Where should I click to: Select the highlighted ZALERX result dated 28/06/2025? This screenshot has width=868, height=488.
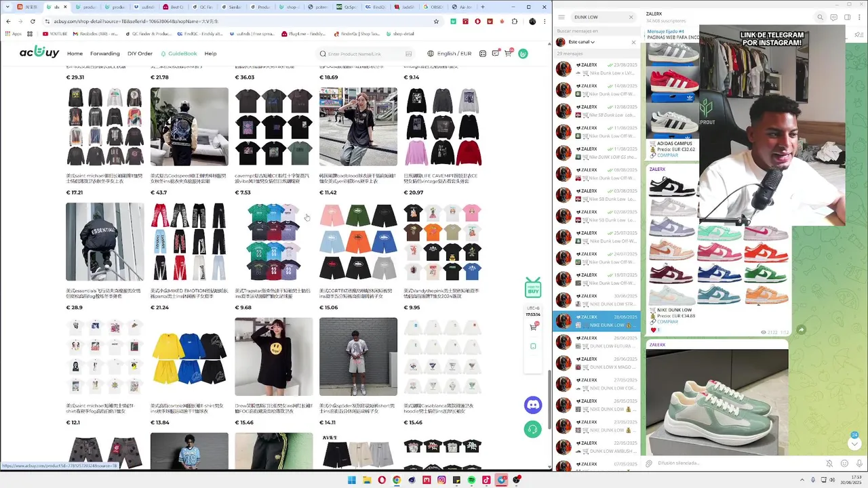tap(597, 321)
